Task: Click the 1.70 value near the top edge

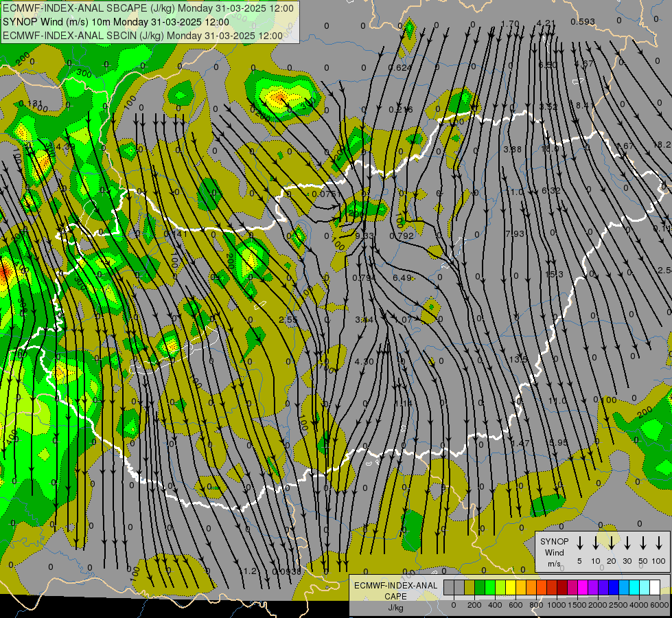Action: [x=510, y=23]
